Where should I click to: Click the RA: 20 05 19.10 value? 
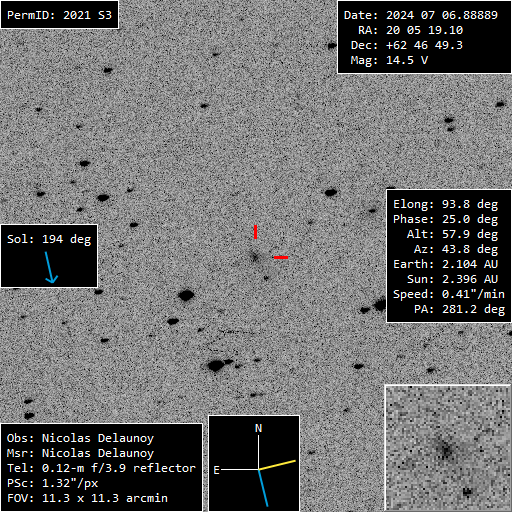coord(410,30)
